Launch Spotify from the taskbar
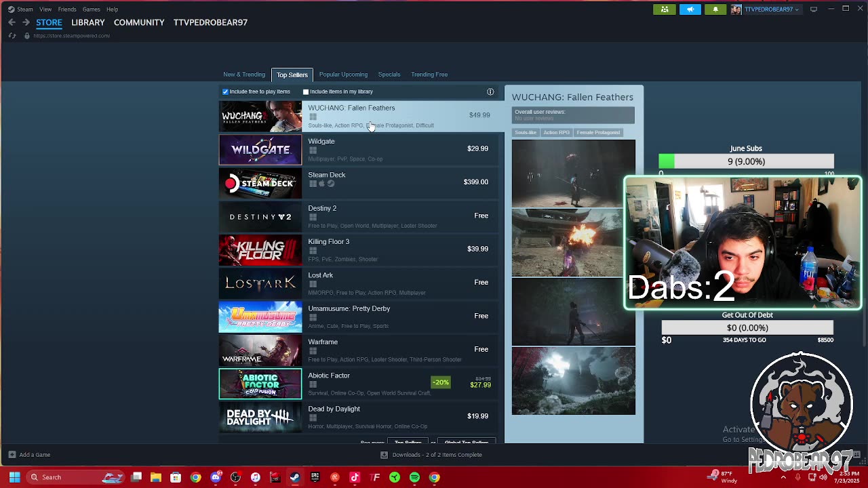868x488 pixels. [x=414, y=477]
